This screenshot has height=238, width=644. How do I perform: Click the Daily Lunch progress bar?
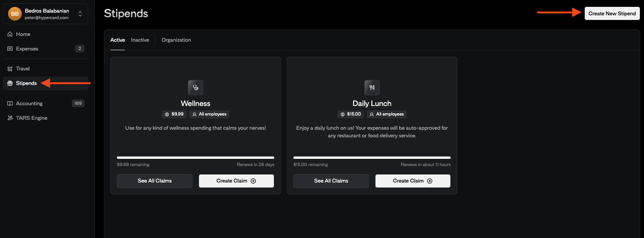[372, 157]
